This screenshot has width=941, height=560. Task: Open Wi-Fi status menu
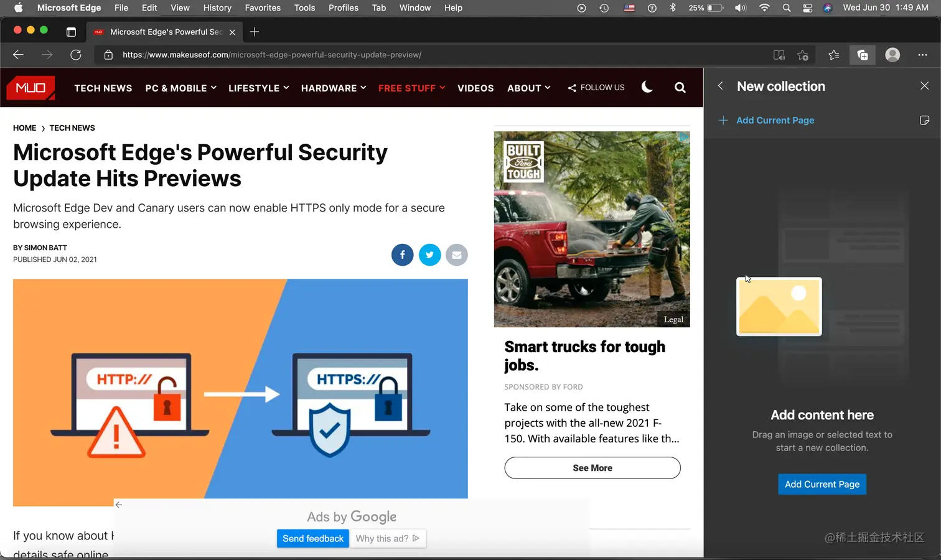click(764, 7)
